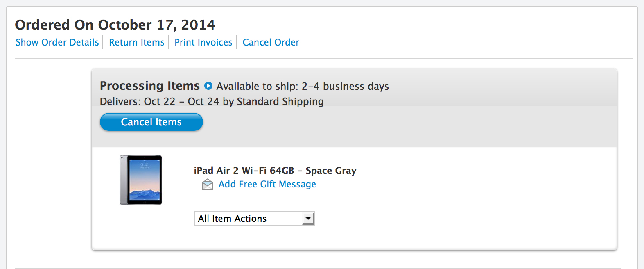This screenshot has height=269, width=644.
Task: Click the Add Free Gift Message link
Action: [267, 185]
